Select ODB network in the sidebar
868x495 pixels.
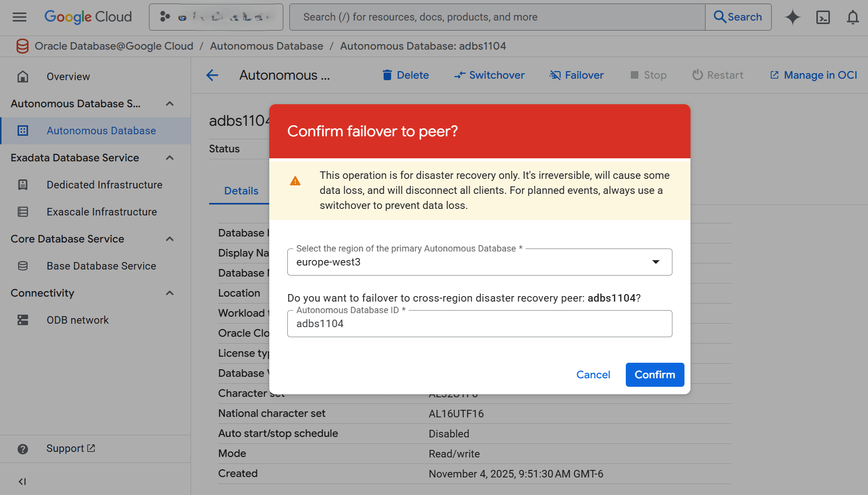[78, 320]
